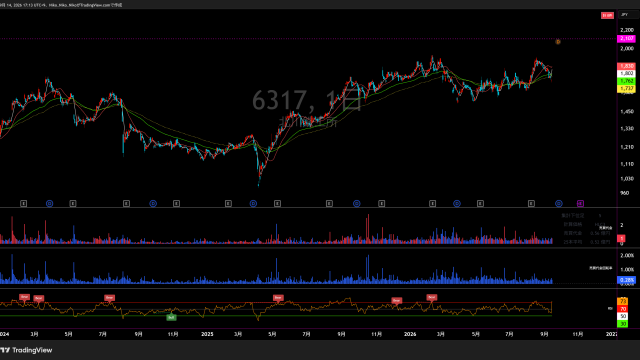Click the blue 0.28% turnover value label
The image size is (640, 360).
[626, 280]
